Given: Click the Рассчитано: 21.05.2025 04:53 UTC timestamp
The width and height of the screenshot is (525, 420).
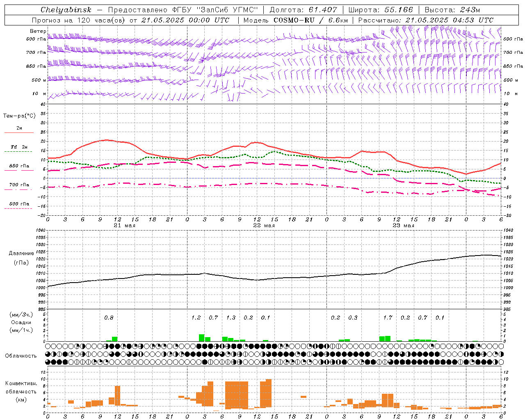Looking at the screenshot, I should (x=426, y=20).
